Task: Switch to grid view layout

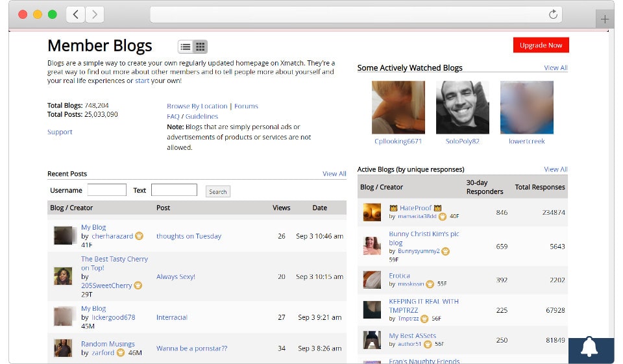Action: coord(201,47)
